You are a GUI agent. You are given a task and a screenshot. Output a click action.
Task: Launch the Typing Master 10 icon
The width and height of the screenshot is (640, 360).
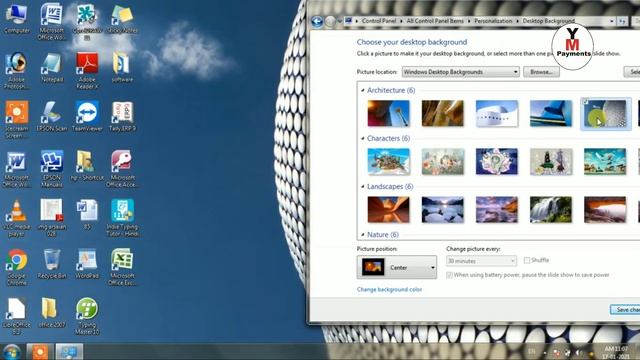tap(87, 316)
